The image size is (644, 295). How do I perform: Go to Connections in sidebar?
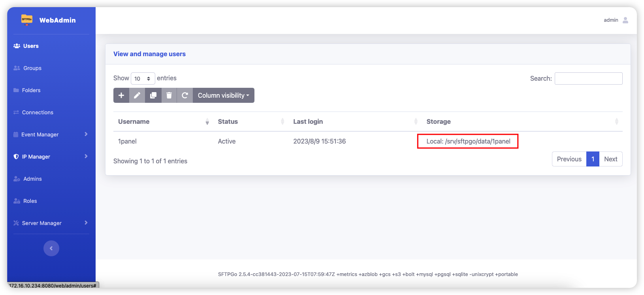click(38, 112)
